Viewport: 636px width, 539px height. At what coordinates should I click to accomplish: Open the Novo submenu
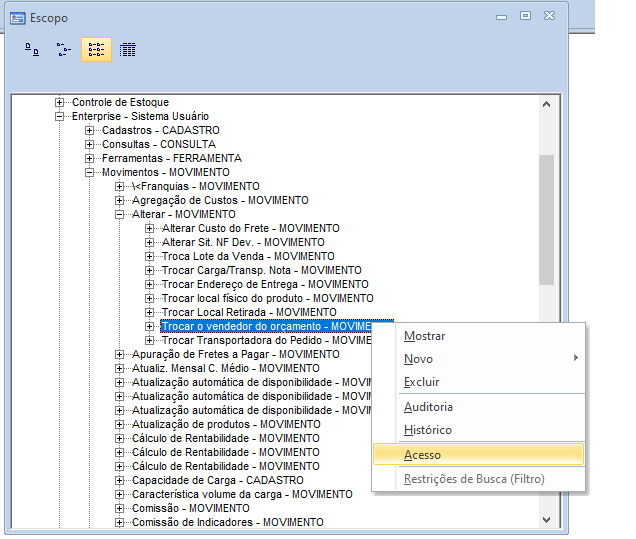click(420, 359)
